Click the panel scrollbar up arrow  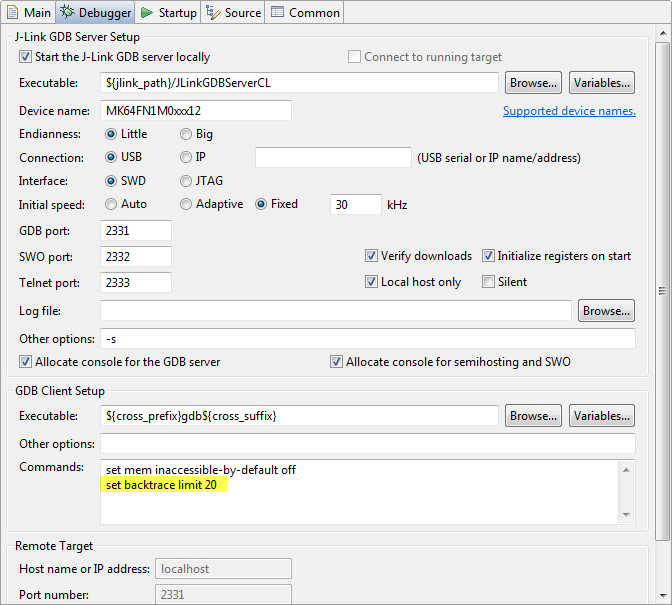(663, 33)
